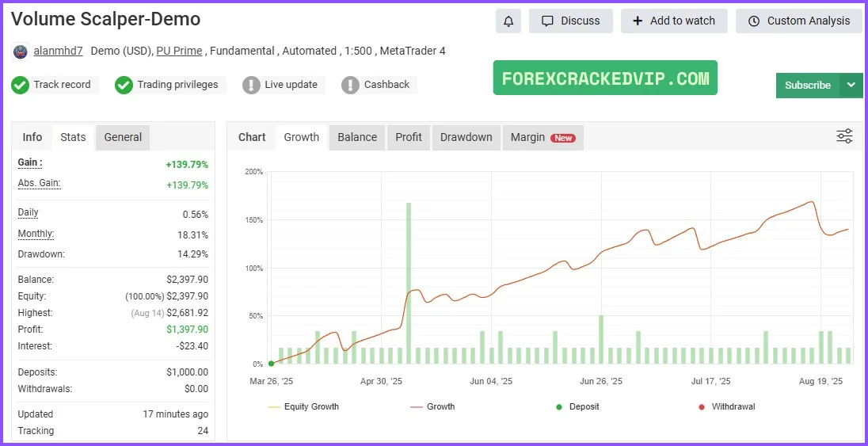Switch to Profit chart tab
The image size is (868, 446).
[409, 137]
